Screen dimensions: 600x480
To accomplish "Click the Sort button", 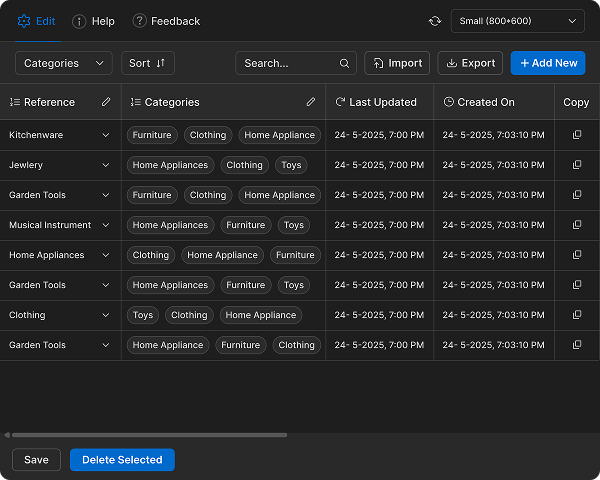I will [x=148, y=63].
